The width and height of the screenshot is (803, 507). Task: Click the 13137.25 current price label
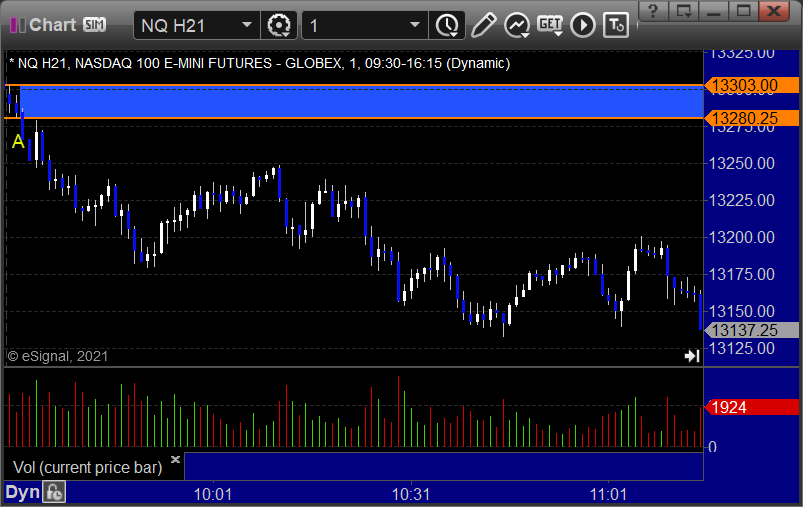click(751, 330)
